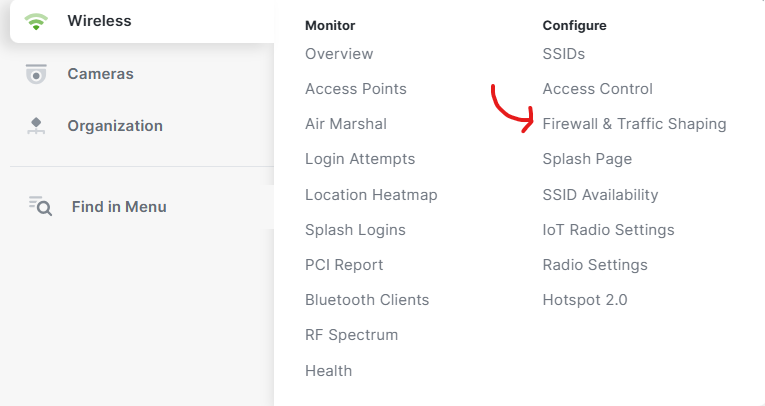The image size is (765, 406).
Task: Open Hotspot 2.0 configuration
Action: coord(584,300)
